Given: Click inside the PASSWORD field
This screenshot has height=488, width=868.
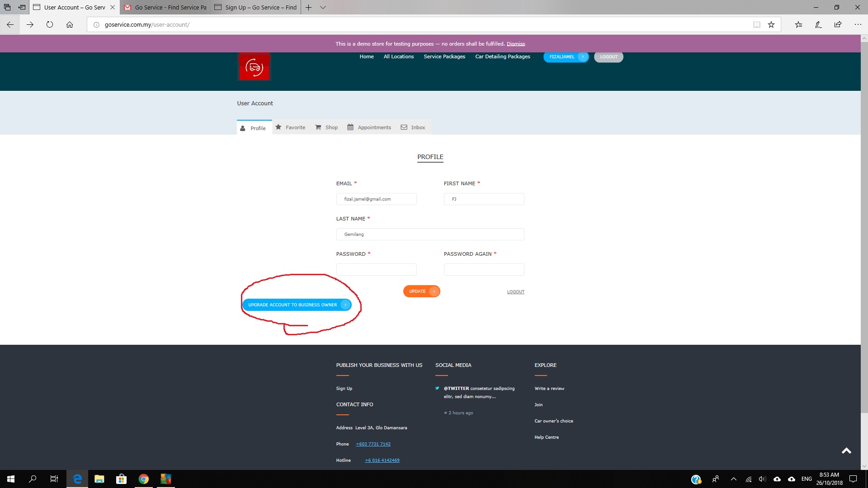Looking at the screenshot, I should click(x=376, y=269).
